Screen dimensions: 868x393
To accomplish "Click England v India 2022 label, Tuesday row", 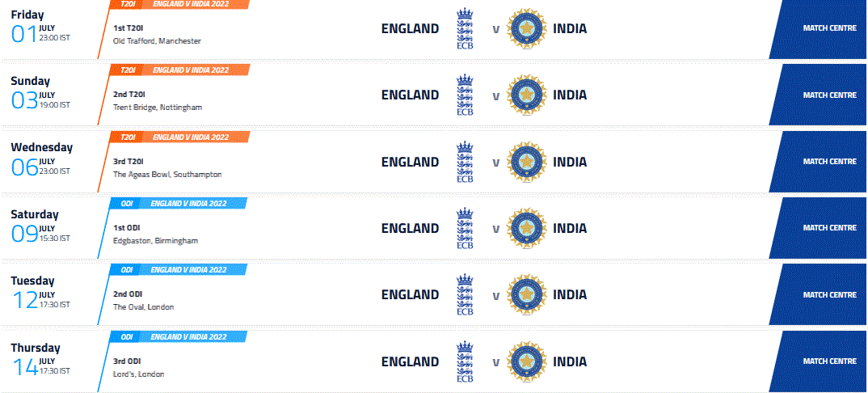I will 189,270.
